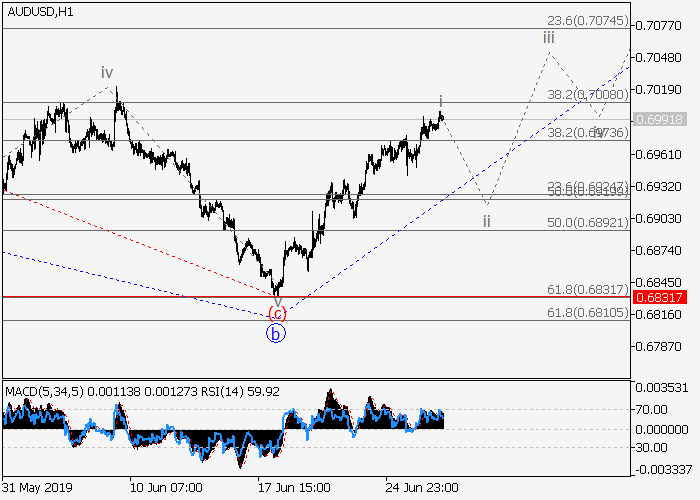Viewport: 700px width, 500px height.
Task: Click the 31 May 2019 date label
Action: (37, 488)
